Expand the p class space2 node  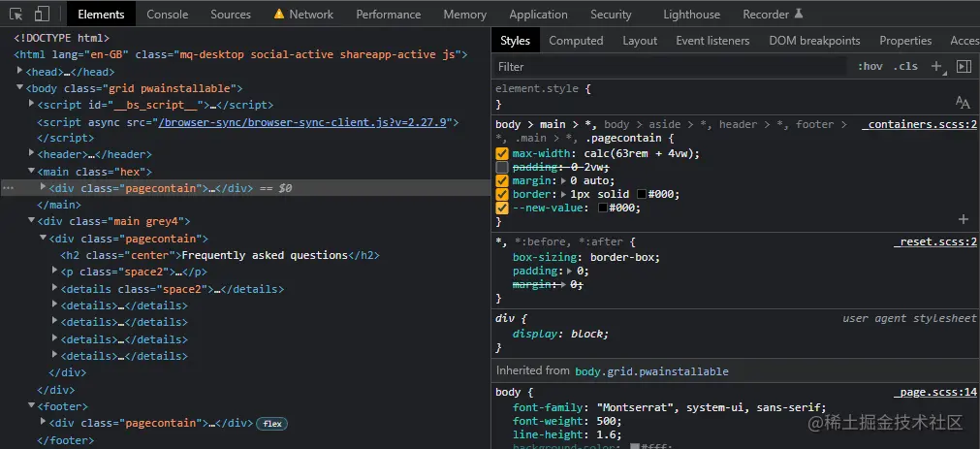point(55,271)
